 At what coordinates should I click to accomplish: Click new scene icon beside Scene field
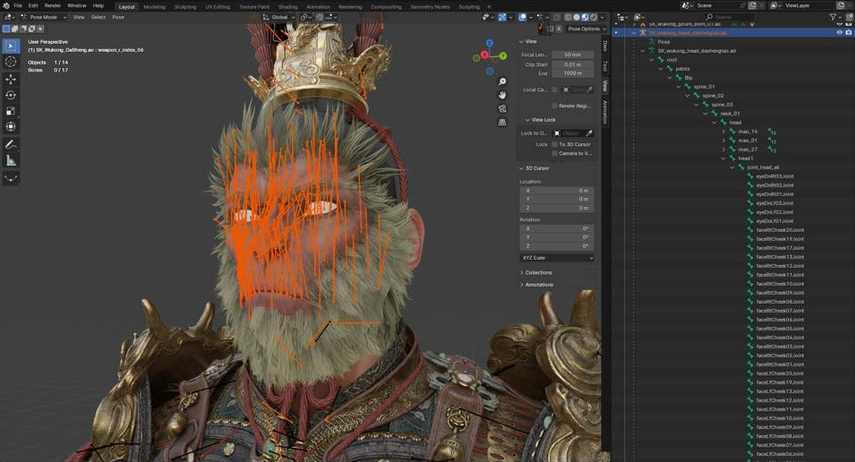pos(752,5)
